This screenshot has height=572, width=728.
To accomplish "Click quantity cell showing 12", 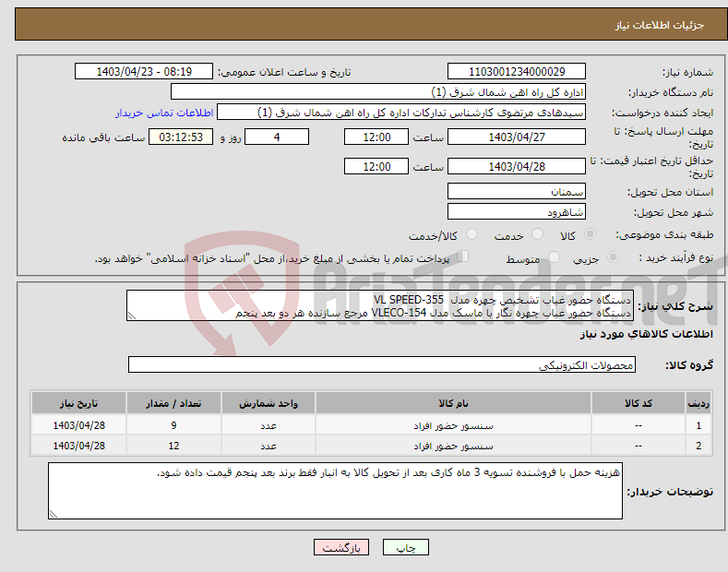I will (173, 446).
